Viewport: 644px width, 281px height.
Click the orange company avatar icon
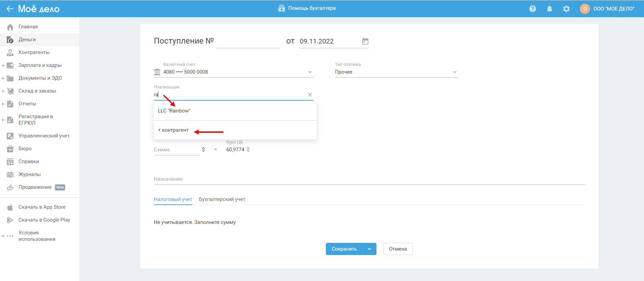pos(585,9)
